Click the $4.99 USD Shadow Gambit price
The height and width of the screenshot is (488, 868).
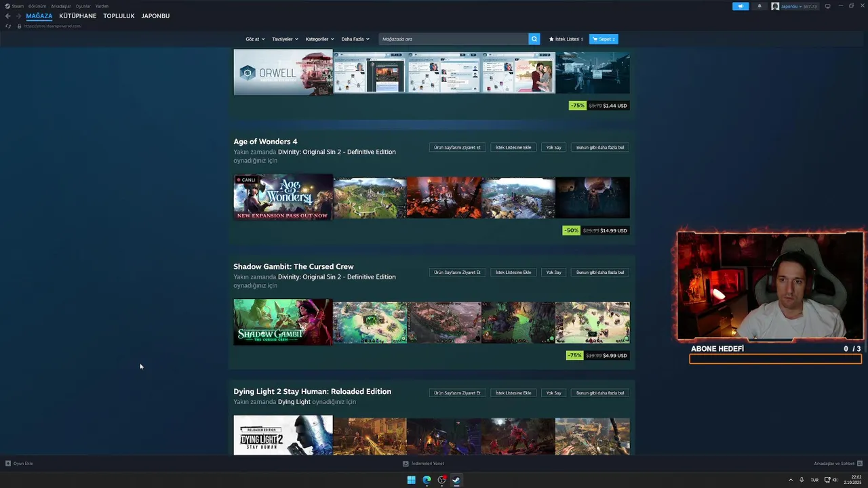[x=615, y=356]
